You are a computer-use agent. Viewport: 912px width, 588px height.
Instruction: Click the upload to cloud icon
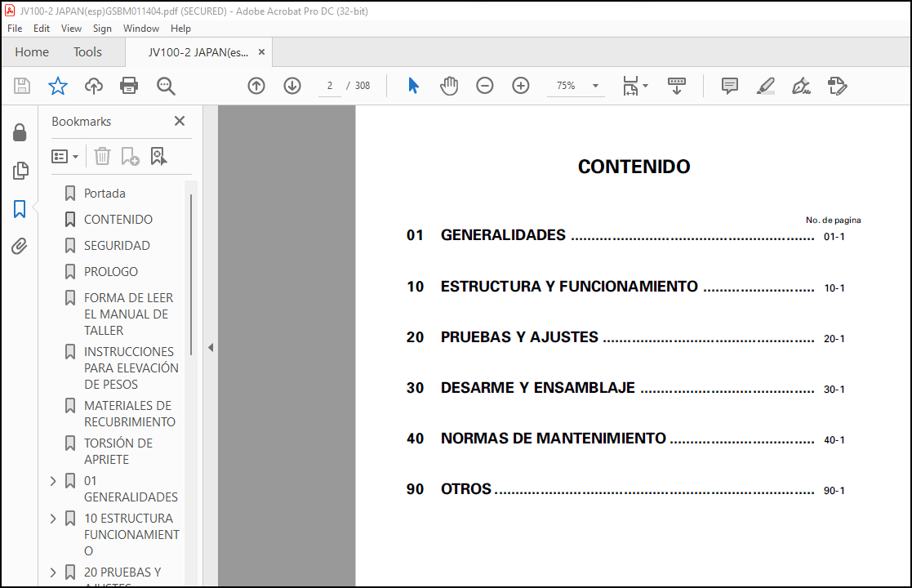(94, 86)
